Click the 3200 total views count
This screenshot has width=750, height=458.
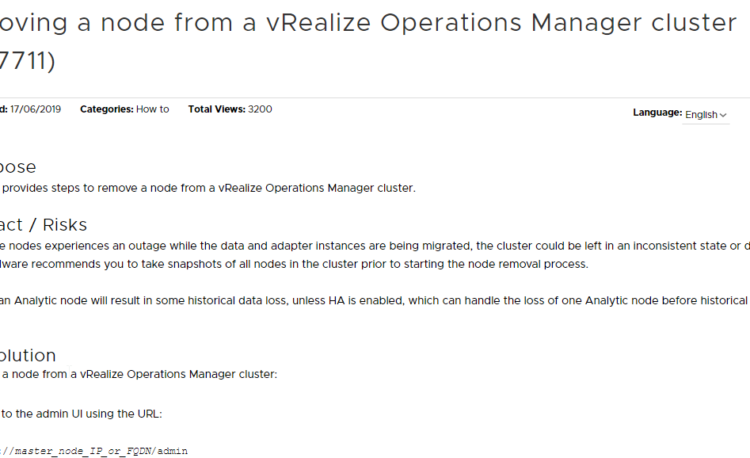click(260, 109)
